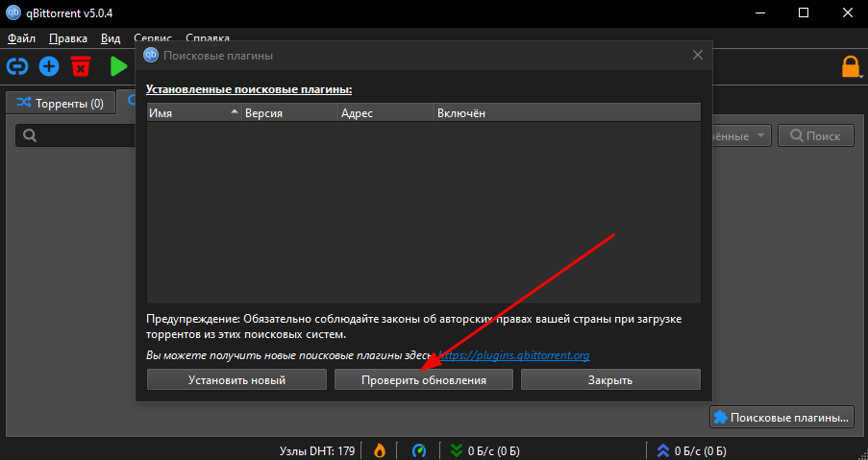The height and width of the screenshot is (460, 868).
Task: Click the Версия column header
Action: 290,112
